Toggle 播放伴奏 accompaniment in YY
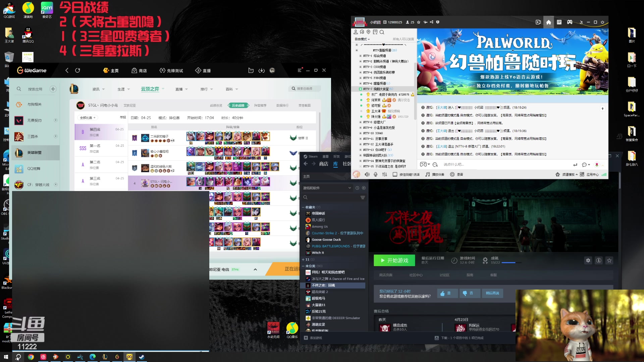 (435, 174)
